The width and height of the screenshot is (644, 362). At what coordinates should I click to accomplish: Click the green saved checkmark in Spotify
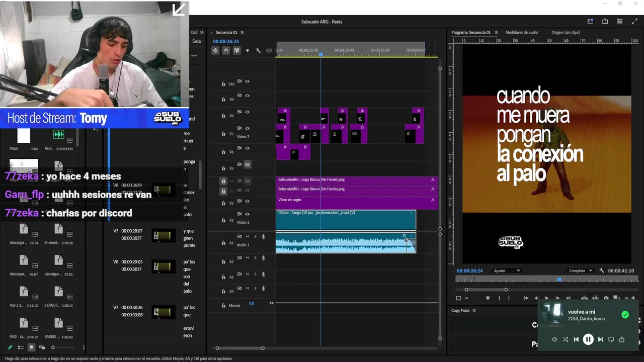(625, 315)
